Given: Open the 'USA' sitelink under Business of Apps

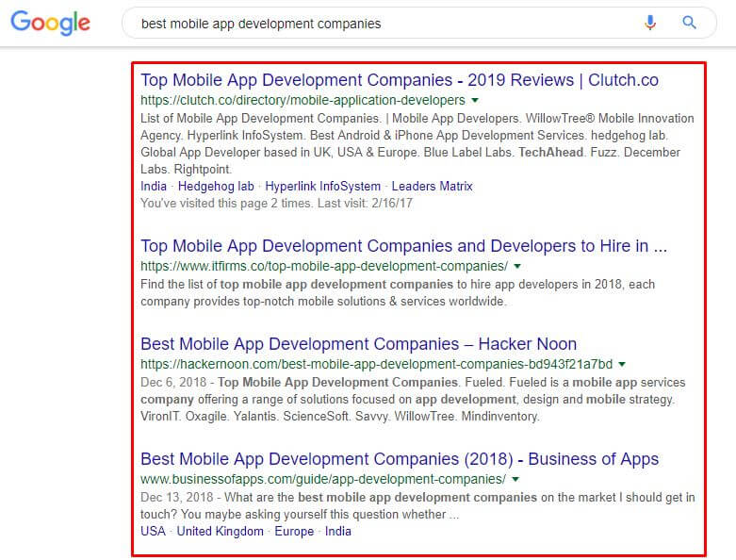Looking at the screenshot, I should [x=153, y=532].
